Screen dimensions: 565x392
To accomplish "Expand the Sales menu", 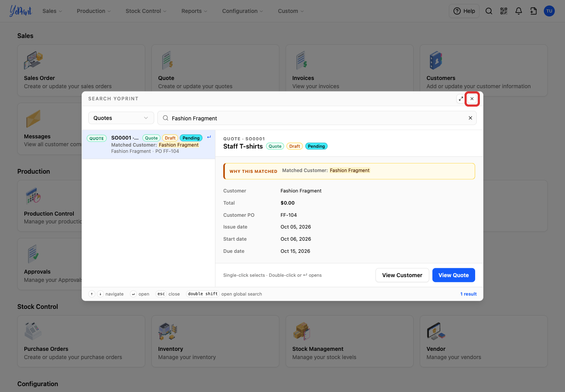I will (x=52, y=11).
